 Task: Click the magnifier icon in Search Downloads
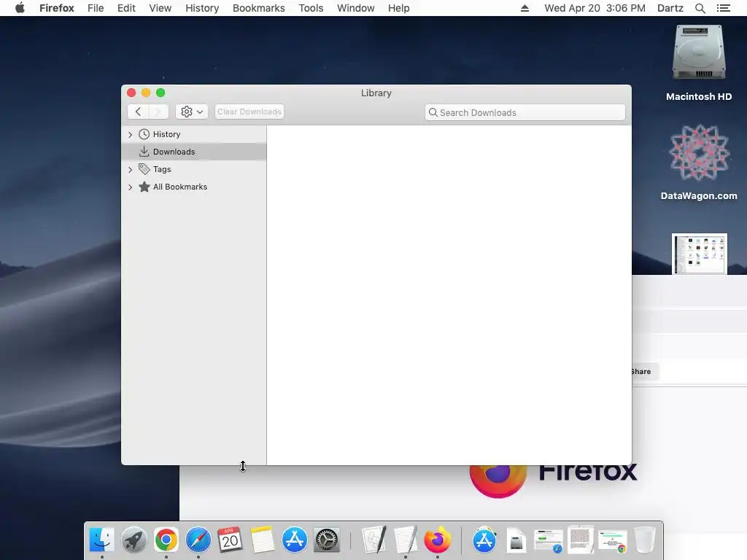[433, 112]
